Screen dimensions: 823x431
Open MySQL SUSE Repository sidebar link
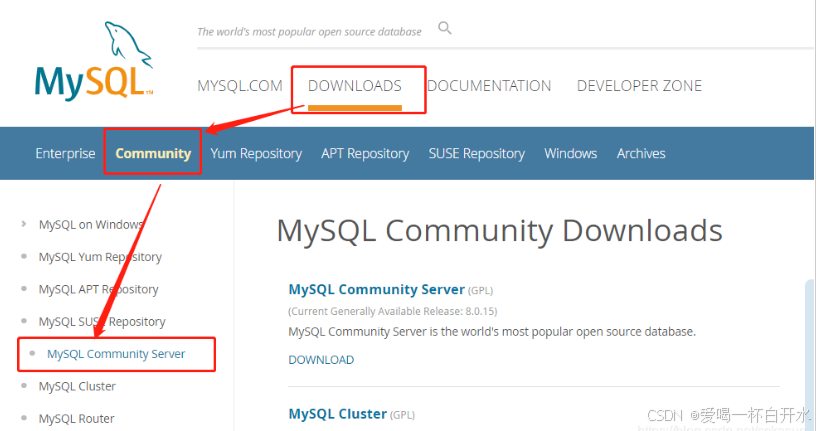coord(102,322)
